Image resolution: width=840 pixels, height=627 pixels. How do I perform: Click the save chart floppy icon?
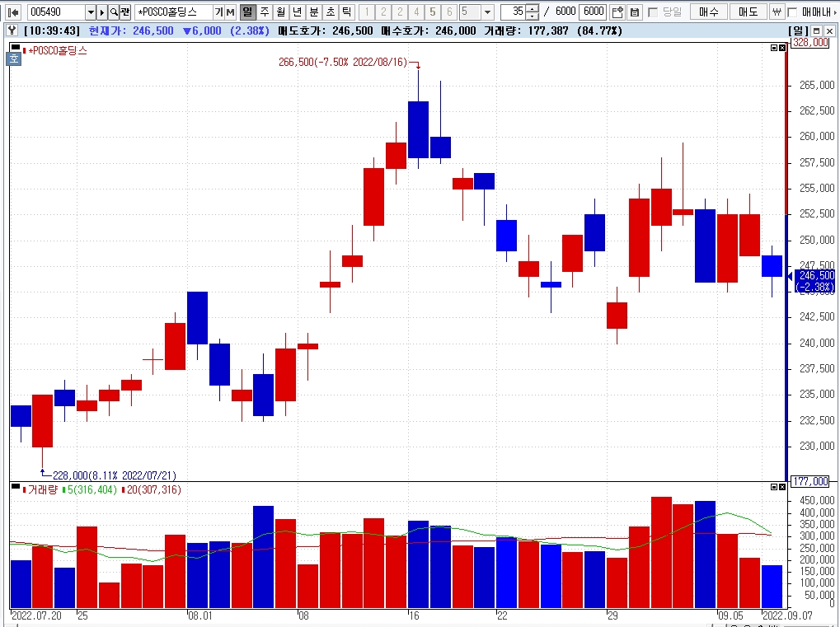pos(634,12)
